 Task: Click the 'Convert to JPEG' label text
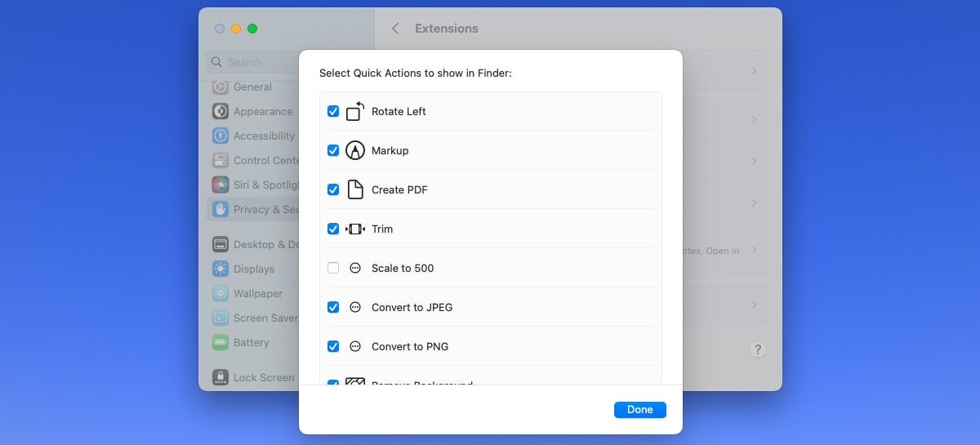[412, 307]
